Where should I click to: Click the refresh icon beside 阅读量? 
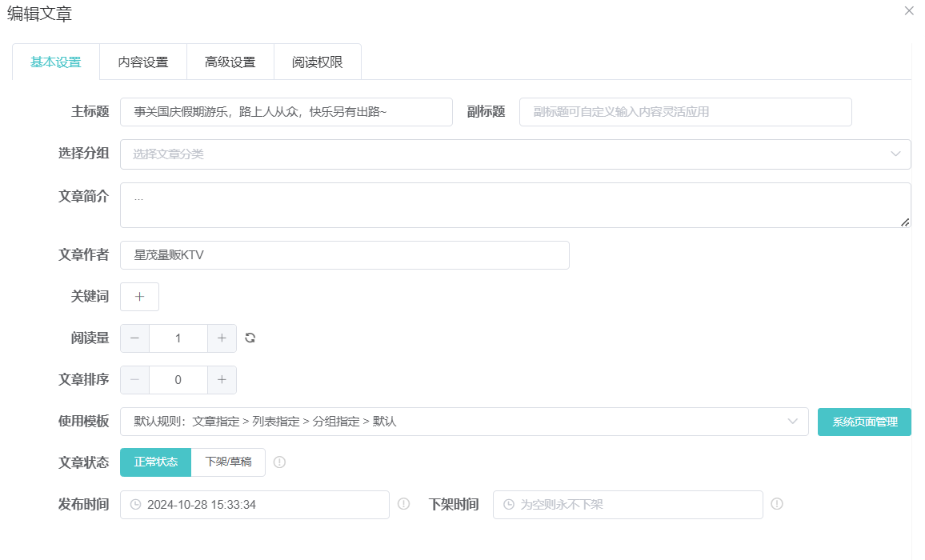click(x=250, y=338)
